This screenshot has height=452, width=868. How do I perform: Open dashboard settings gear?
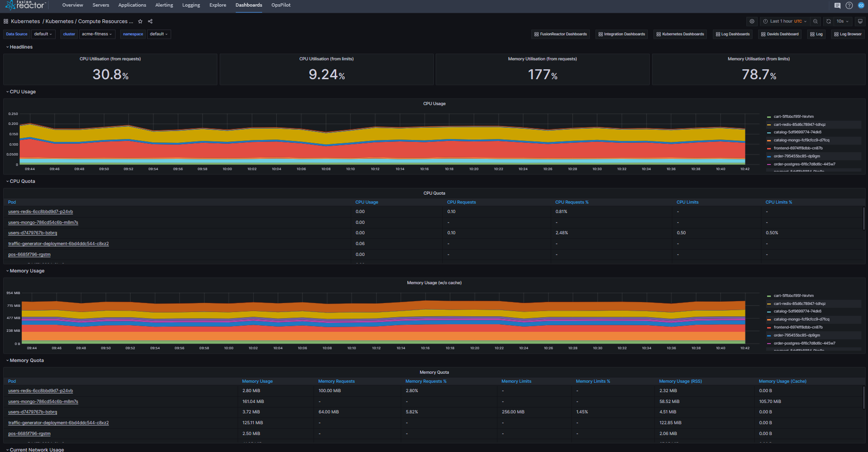click(752, 21)
